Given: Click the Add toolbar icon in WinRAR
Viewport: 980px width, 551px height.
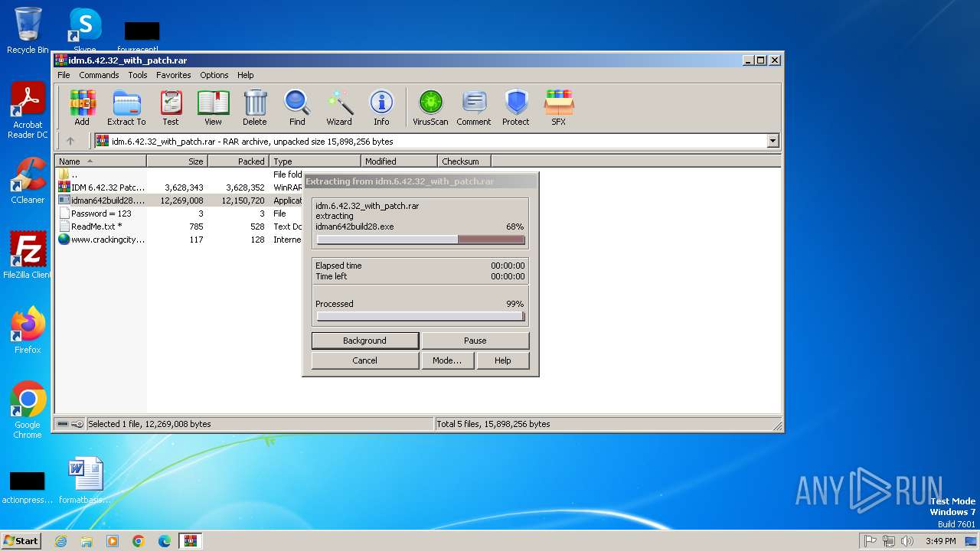Looking at the screenshot, I should click(x=82, y=107).
